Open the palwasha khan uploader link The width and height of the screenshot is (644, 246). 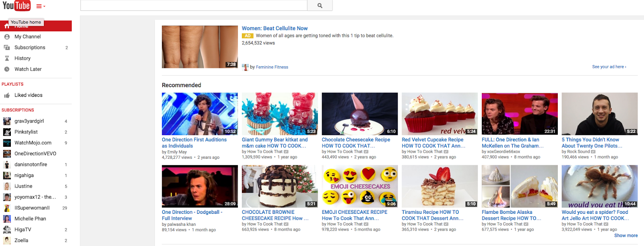pyautogui.click(x=182, y=224)
